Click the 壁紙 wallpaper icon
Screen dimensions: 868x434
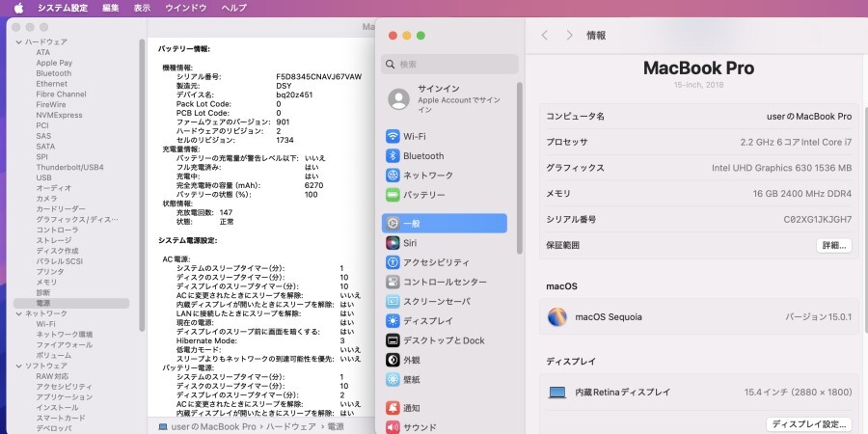393,379
